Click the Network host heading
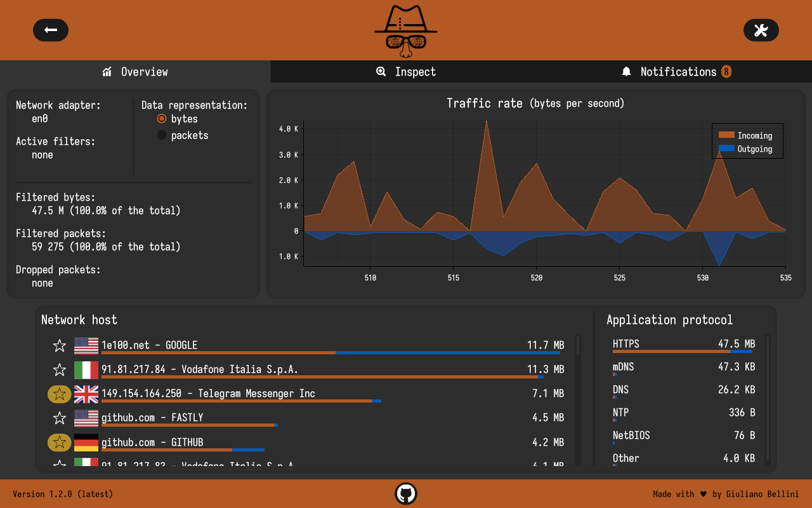 79,320
